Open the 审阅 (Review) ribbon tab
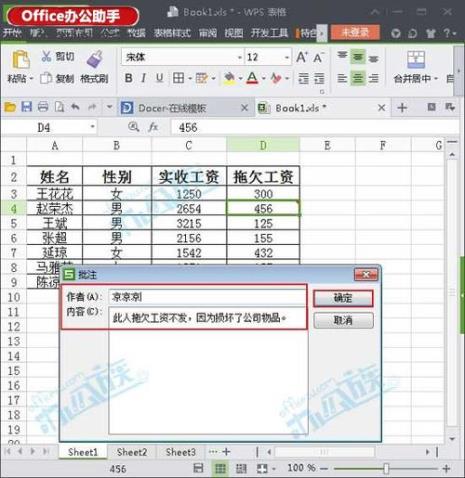 click(208, 33)
